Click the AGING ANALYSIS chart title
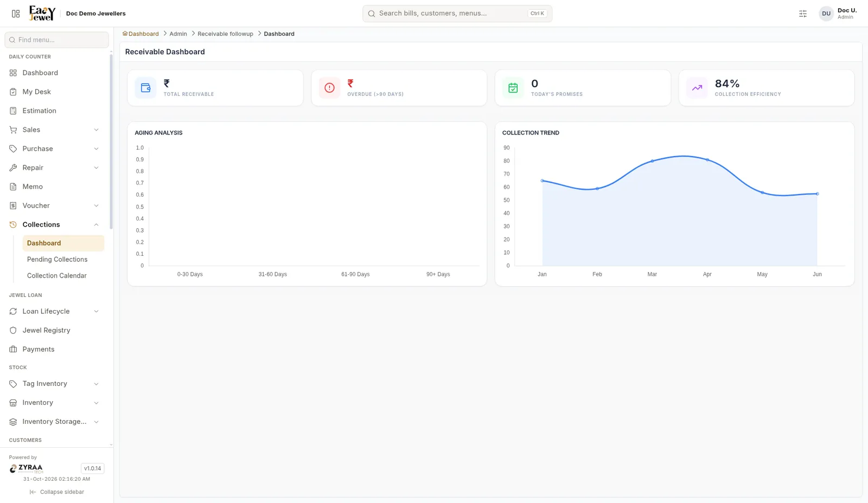Image resolution: width=868 pixels, height=503 pixels. pyautogui.click(x=158, y=133)
